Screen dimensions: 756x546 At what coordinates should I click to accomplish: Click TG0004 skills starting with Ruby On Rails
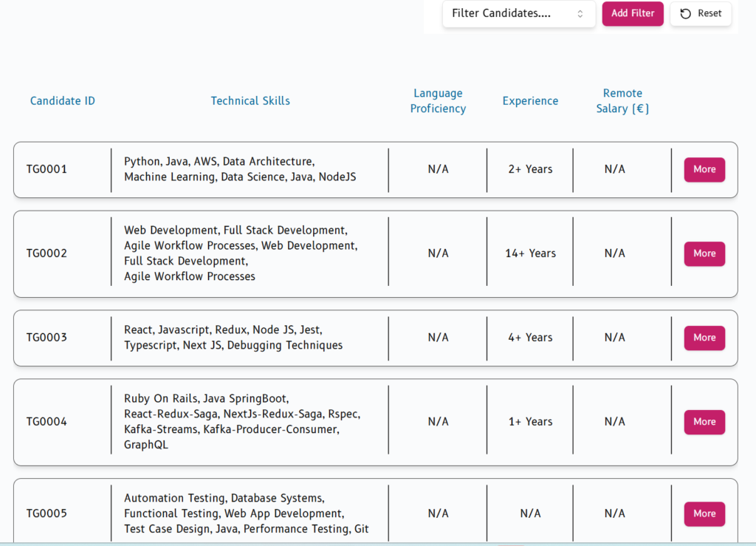coord(242,422)
